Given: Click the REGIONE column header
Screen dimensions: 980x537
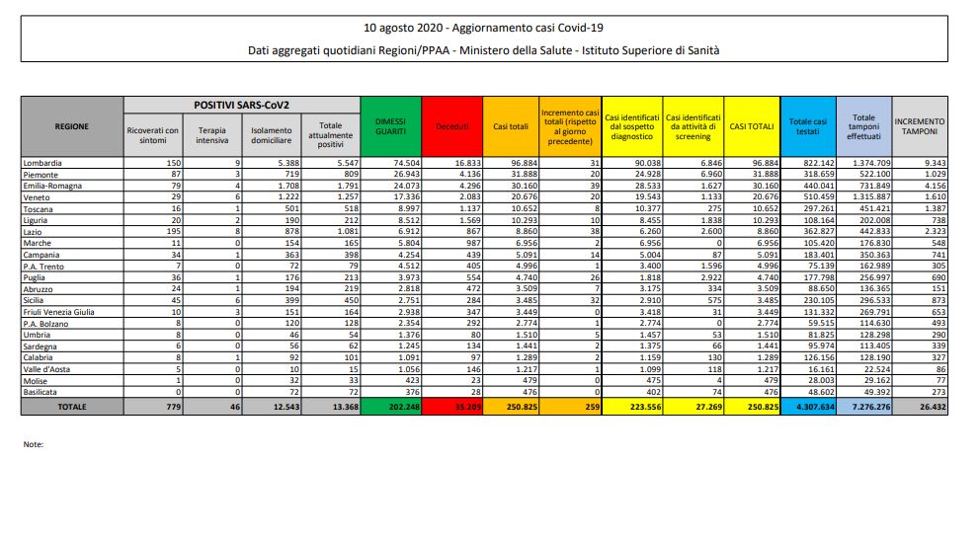Looking at the screenshot, I should click(x=71, y=126).
